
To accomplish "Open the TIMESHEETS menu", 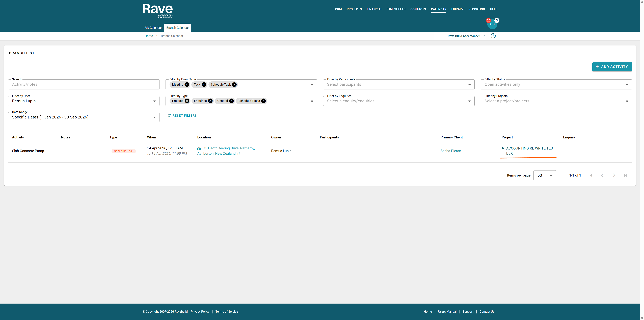I will point(396,9).
